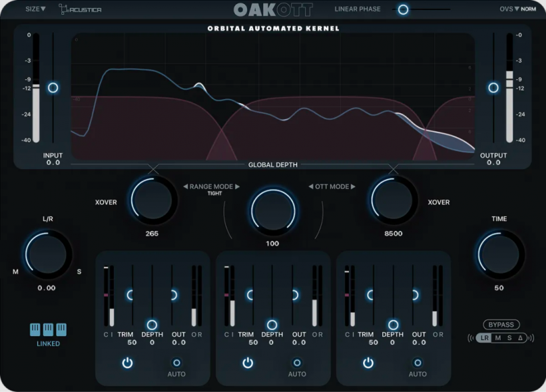Click the GLOBAL DEPTH knob
The height and width of the screenshot is (392, 546).
coord(273,212)
